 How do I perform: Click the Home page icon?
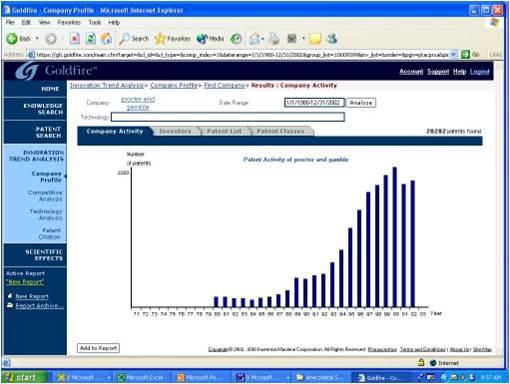click(x=106, y=39)
